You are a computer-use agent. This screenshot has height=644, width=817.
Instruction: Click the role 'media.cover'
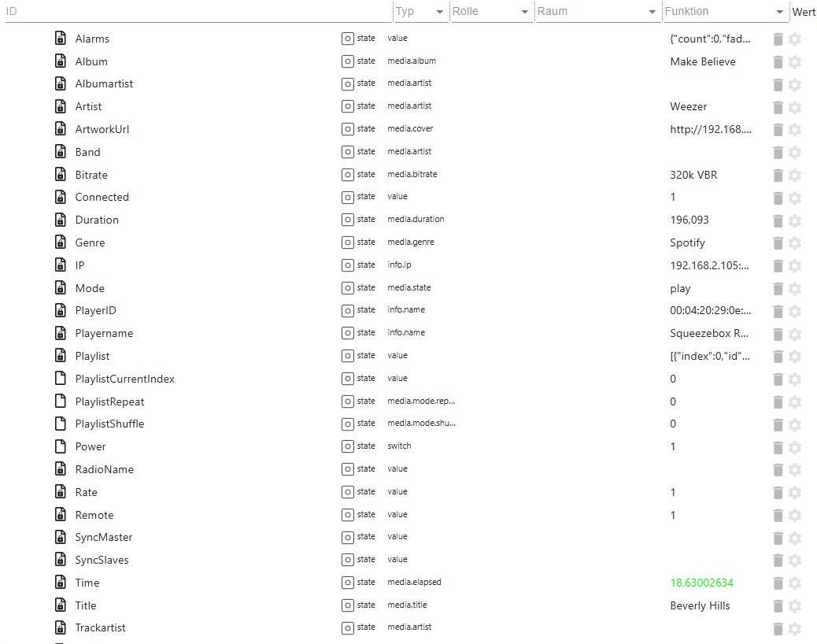(410, 128)
